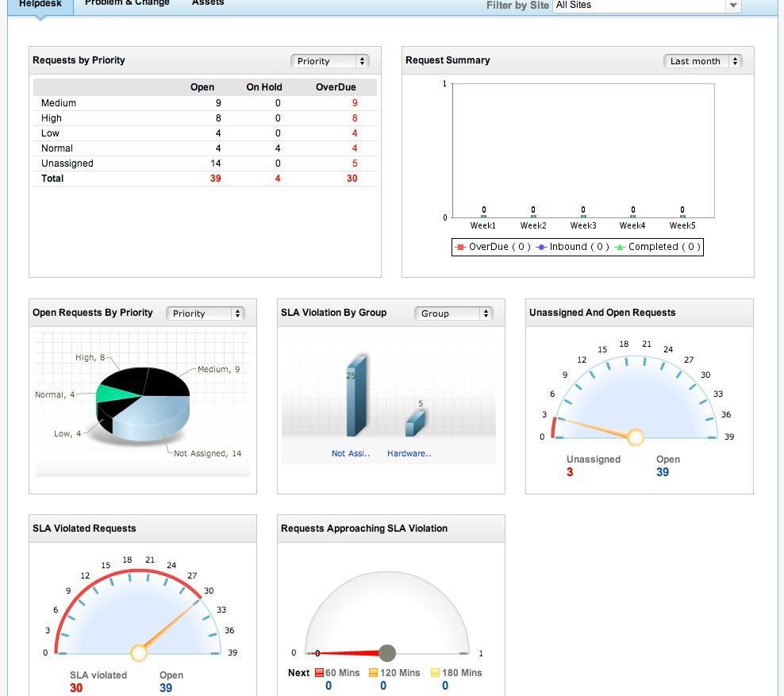Click the Low priority row label
Image resolution: width=784 pixels, height=696 pixels.
pyautogui.click(x=50, y=133)
